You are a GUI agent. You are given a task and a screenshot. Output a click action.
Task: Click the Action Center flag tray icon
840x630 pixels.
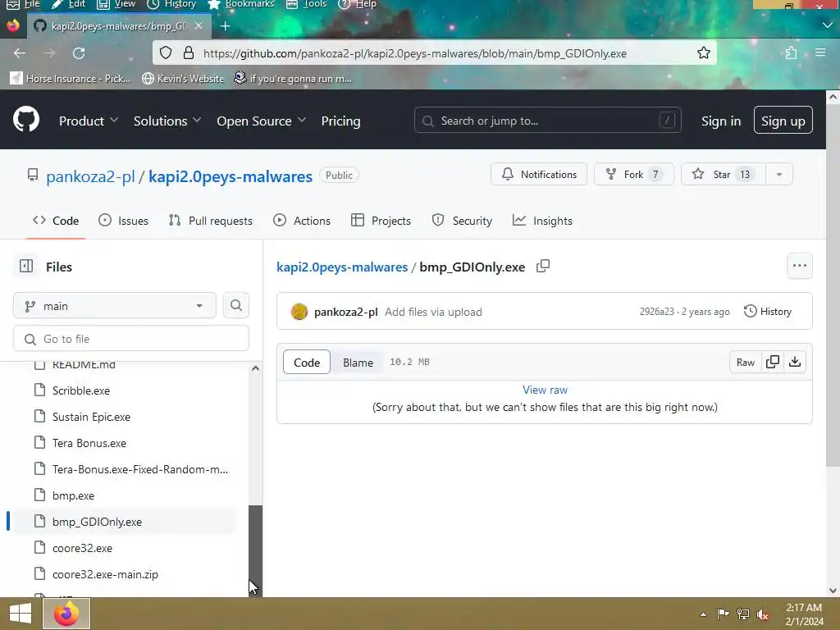pos(723,614)
